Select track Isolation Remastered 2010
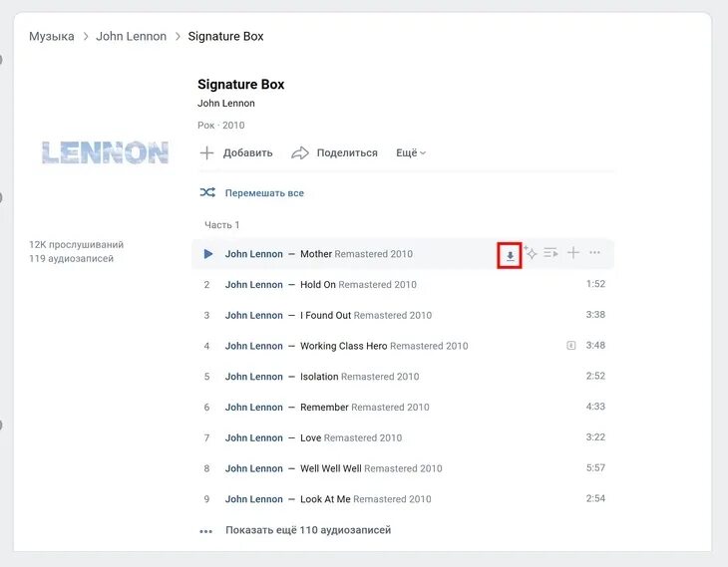 (x=359, y=377)
